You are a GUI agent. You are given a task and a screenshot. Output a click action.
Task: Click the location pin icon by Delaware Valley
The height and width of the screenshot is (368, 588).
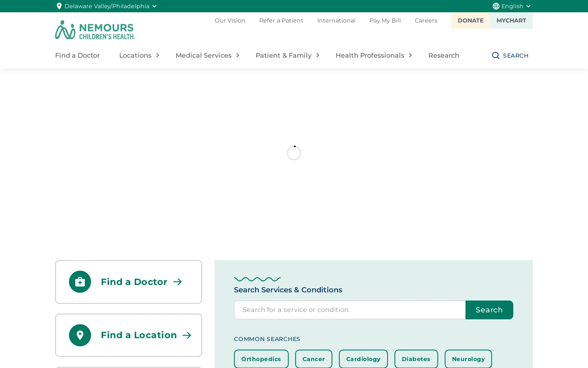point(59,6)
